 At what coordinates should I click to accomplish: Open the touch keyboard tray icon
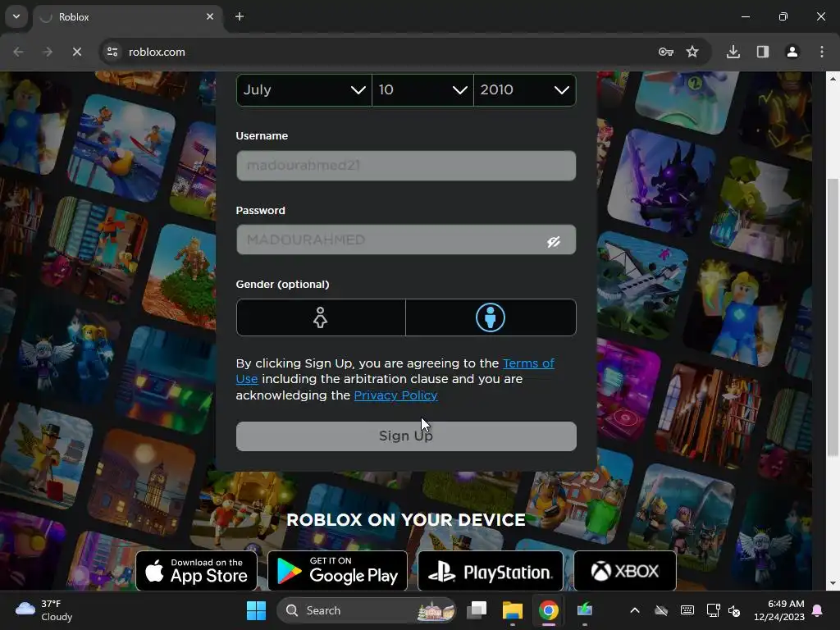(687, 610)
